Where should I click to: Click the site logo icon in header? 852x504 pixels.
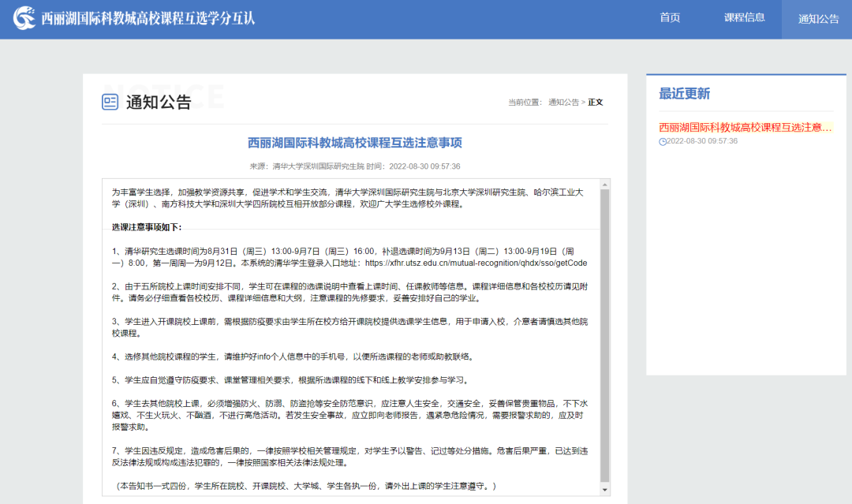coord(24,18)
